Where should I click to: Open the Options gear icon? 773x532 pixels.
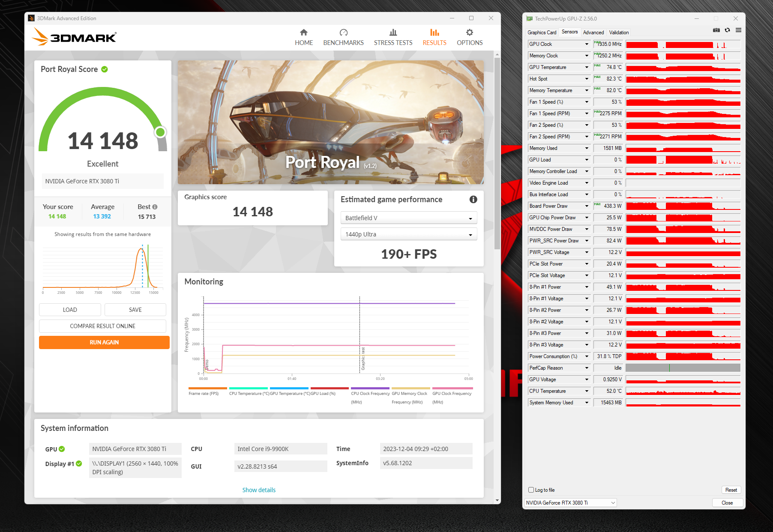point(470,33)
